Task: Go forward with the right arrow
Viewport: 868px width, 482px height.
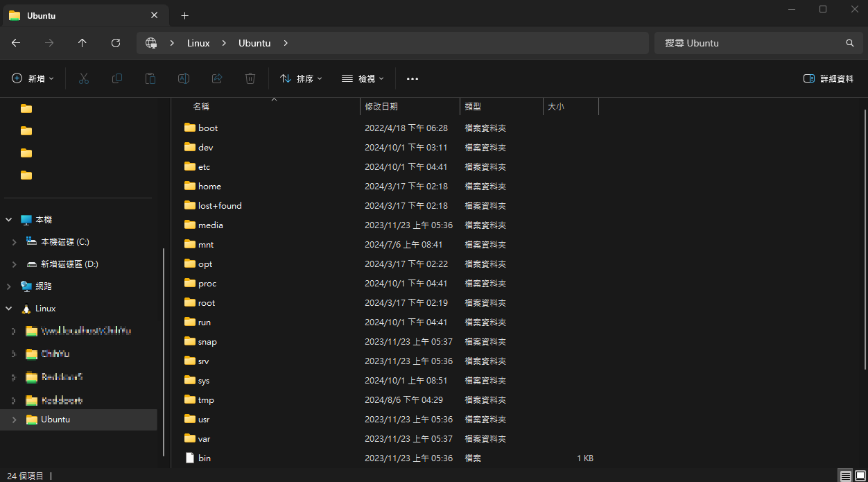Action: click(x=49, y=43)
